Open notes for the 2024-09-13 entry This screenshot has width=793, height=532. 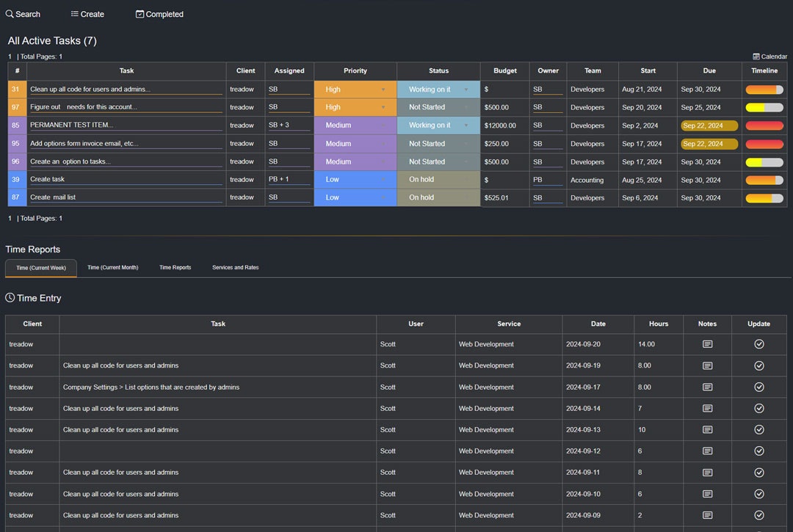point(708,429)
